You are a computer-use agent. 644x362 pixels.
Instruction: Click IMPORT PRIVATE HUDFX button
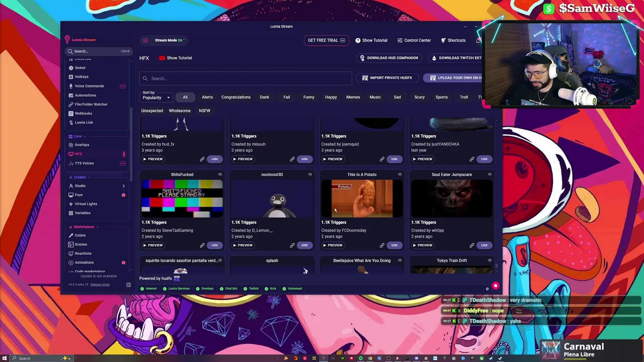[387, 78]
